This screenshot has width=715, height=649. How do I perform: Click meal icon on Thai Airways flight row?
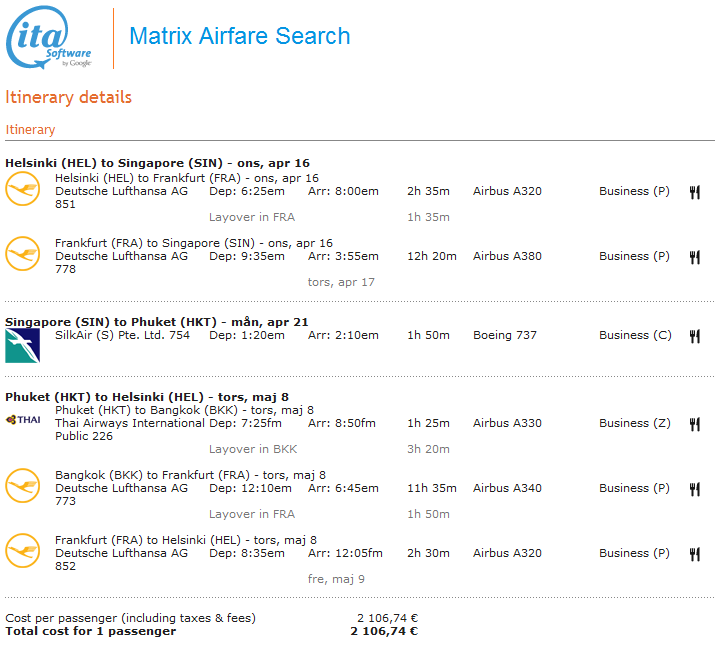coord(694,424)
